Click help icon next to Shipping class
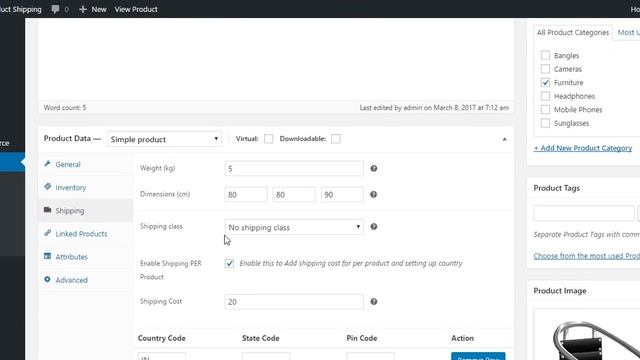This screenshot has width=640, height=360. point(373,227)
